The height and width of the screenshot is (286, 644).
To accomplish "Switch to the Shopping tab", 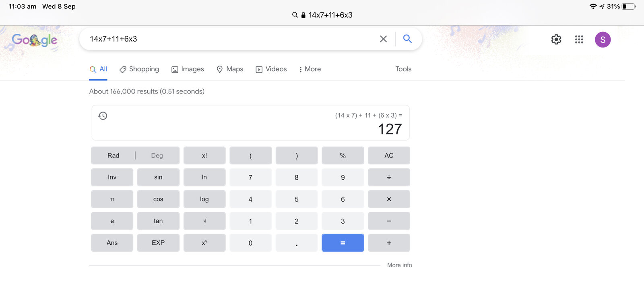I will coord(139,69).
